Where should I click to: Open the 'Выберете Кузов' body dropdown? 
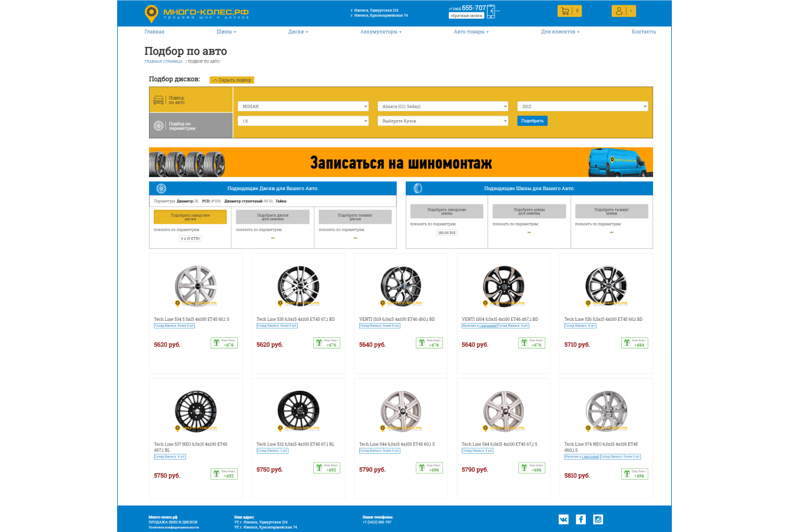click(443, 121)
